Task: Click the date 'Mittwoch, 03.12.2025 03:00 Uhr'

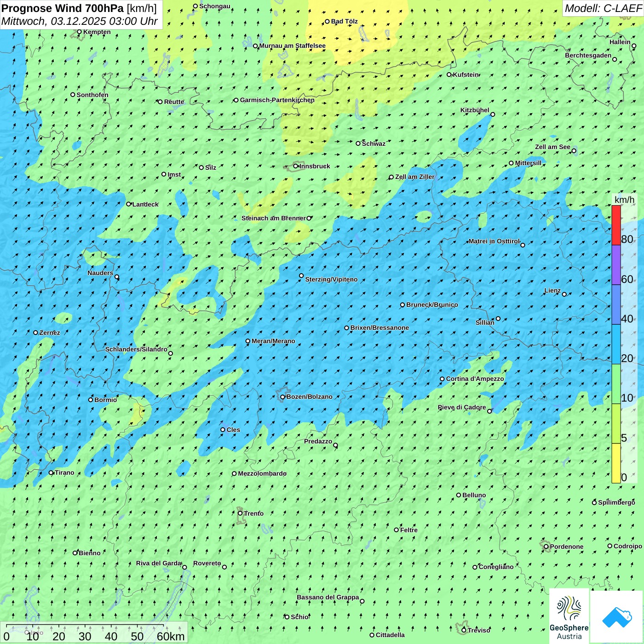Action: (80, 21)
